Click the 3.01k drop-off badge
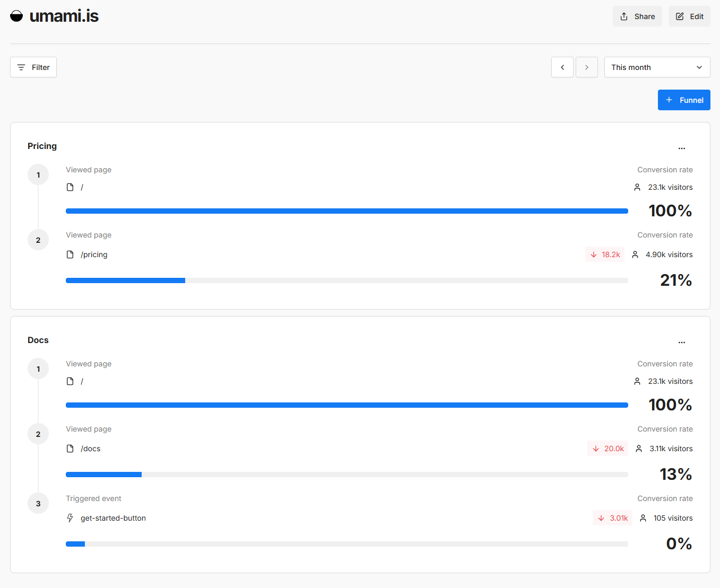720x588 pixels. [x=613, y=518]
